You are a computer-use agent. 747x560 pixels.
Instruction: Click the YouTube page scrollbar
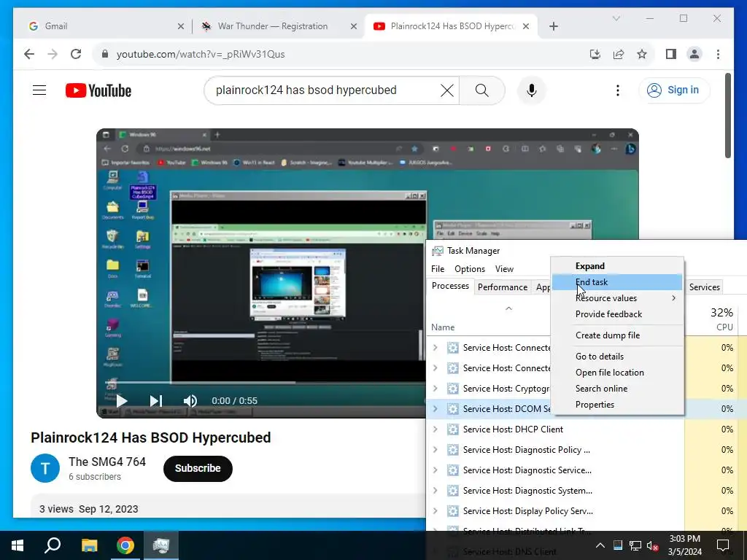(x=727, y=116)
